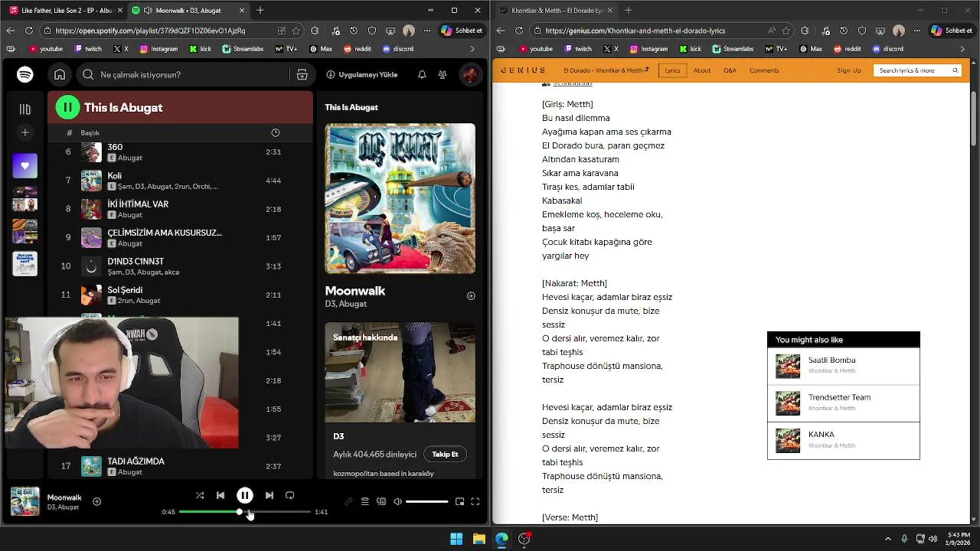Open About tab on Genius

(x=702, y=70)
